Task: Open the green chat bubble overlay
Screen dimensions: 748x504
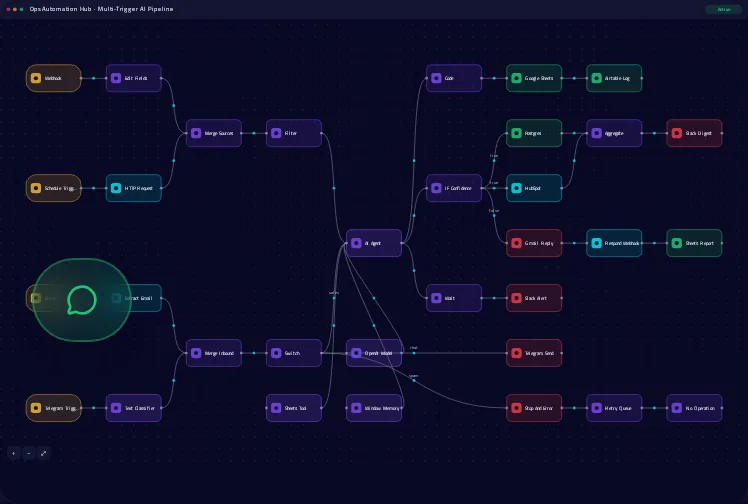Action: [x=82, y=300]
